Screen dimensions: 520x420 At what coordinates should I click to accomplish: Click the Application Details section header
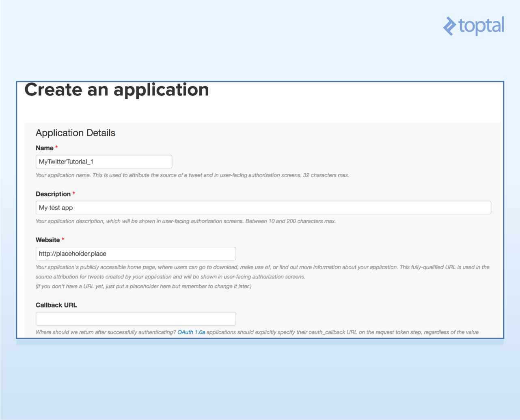(75, 133)
